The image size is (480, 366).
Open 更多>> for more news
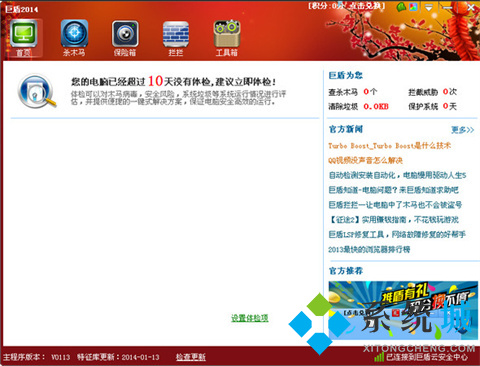tap(462, 130)
